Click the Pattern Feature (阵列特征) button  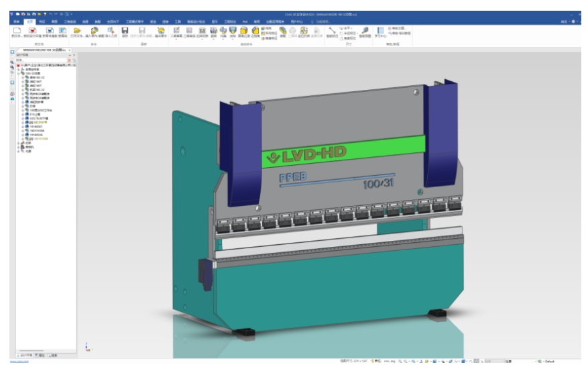click(x=270, y=33)
